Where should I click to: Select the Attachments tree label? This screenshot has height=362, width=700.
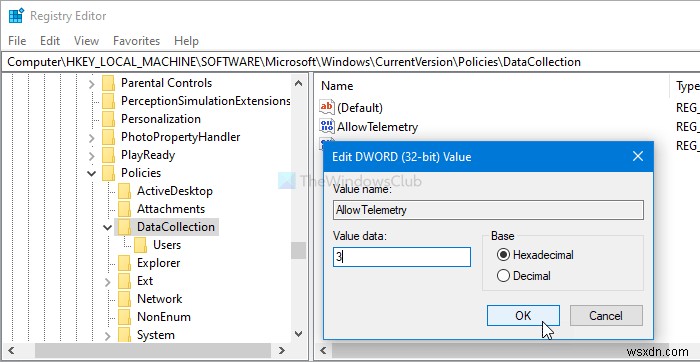point(171,209)
